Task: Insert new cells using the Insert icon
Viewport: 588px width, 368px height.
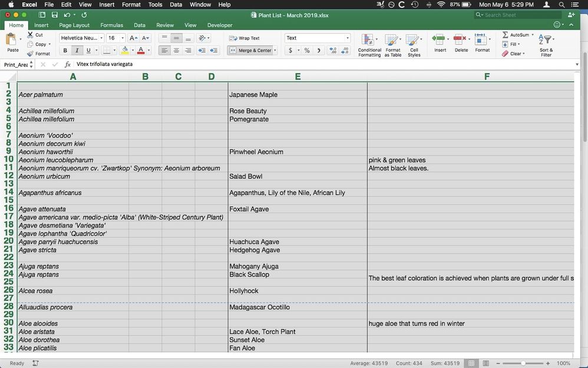Action: (x=440, y=41)
